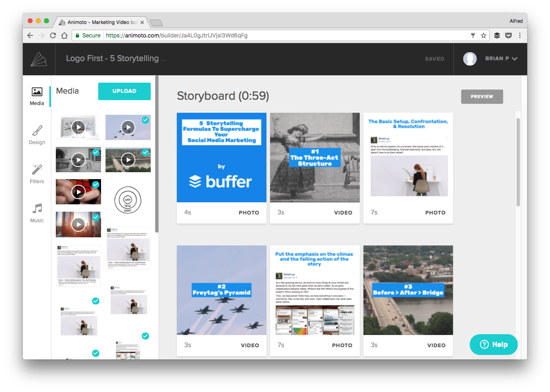Open the Music sidebar tab

pyautogui.click(x=37, y=213)
